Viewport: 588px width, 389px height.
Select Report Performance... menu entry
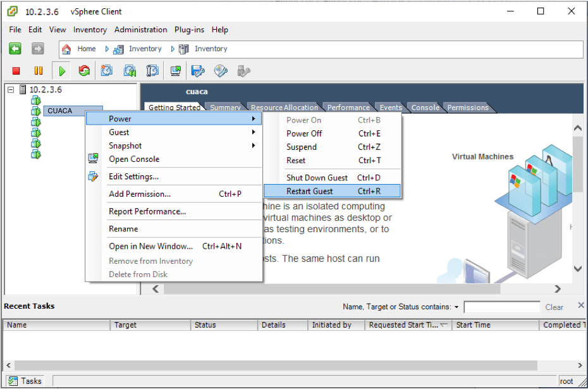(174, 211)
